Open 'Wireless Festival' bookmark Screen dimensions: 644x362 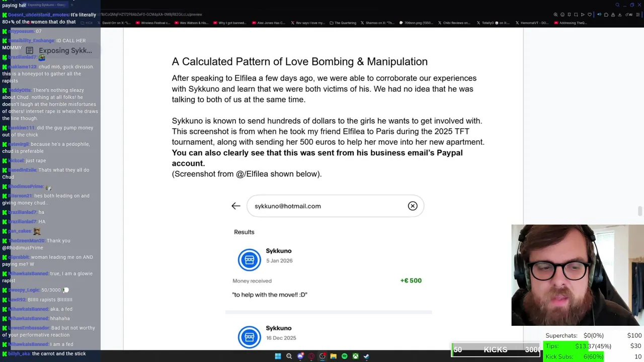(x=152, y=23)
